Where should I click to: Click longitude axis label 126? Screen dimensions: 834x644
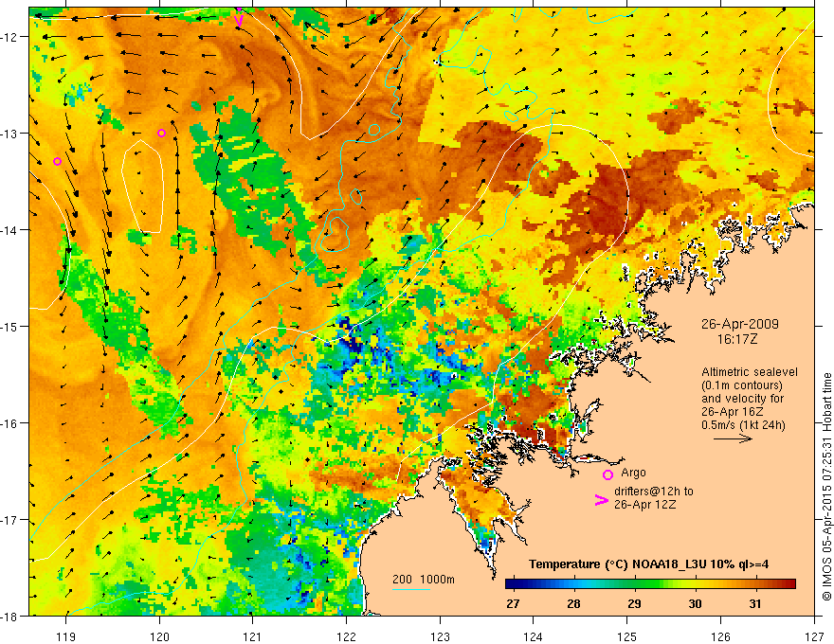(x=720, y=636)
